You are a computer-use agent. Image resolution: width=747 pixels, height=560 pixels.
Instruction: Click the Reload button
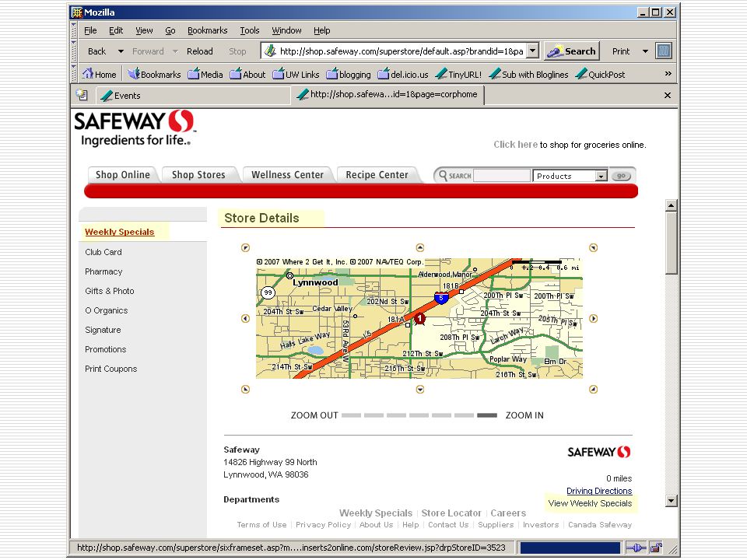(200, 51)
